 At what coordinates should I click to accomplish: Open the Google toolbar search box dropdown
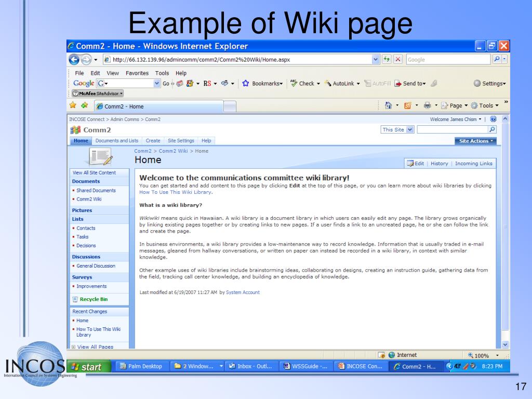156,84
